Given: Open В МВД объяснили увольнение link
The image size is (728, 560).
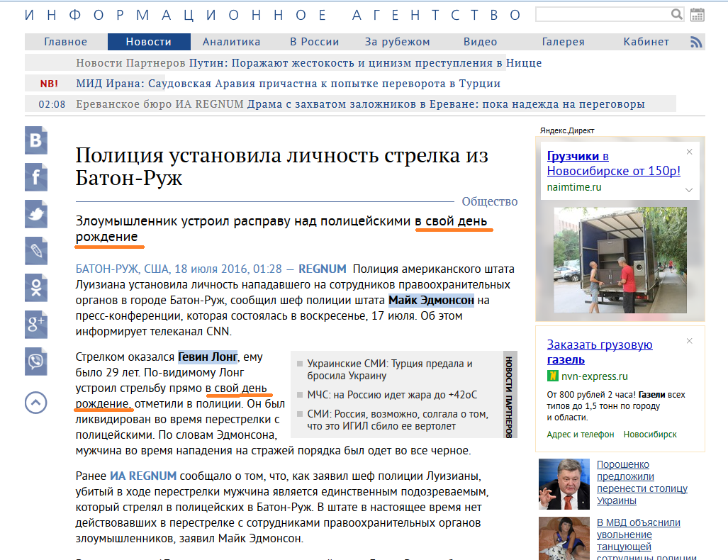Looking at the screenshot, I should point(646,540).
